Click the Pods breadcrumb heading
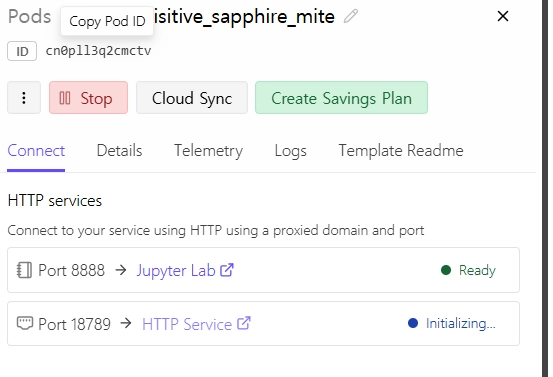 [30, 17]
